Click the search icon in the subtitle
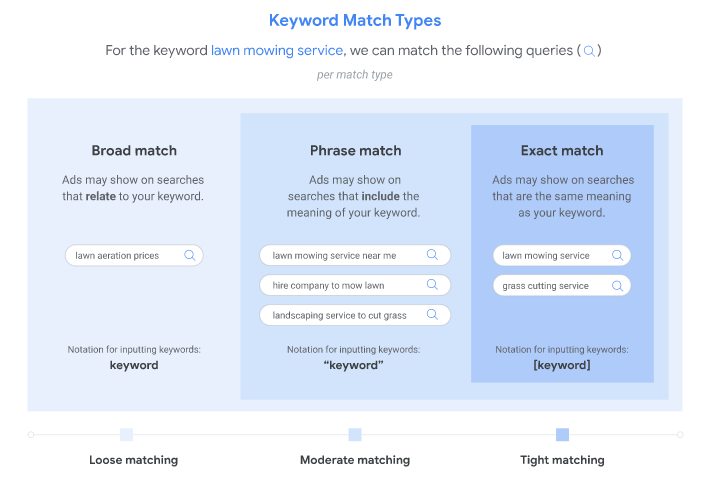 click(x=589, y=51)
